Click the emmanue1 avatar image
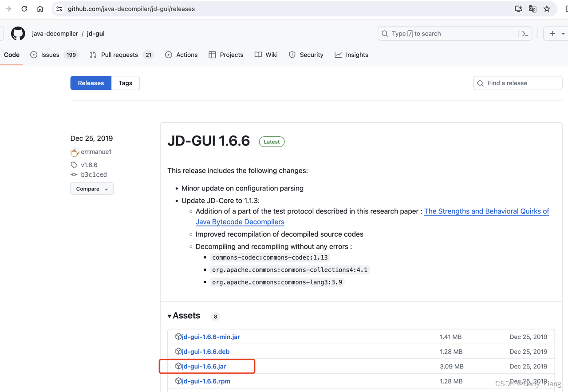This screenshot has width=568, height=392. tap(75, 152)
